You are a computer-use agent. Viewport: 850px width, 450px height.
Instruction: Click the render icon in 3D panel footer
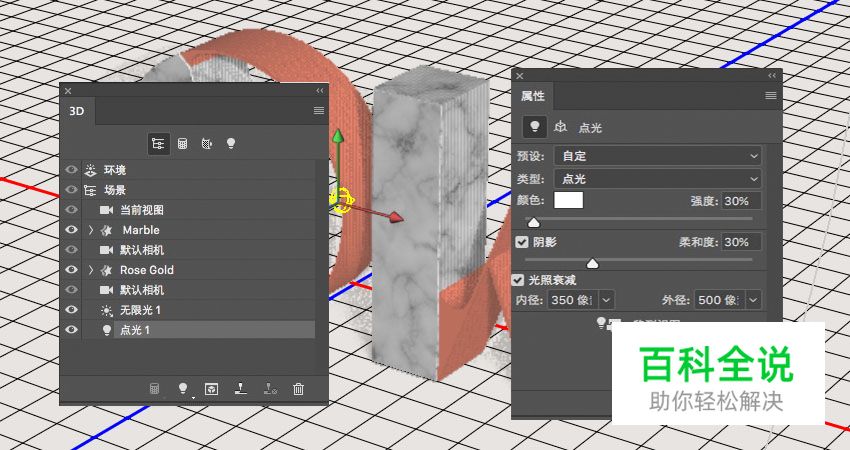pyautogui.click(x=155, y=388)
